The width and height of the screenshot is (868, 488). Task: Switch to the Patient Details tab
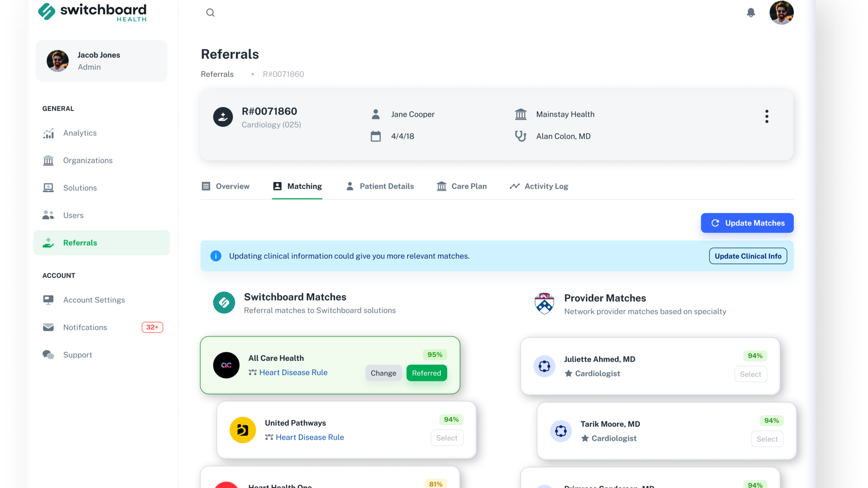[380, 186]
